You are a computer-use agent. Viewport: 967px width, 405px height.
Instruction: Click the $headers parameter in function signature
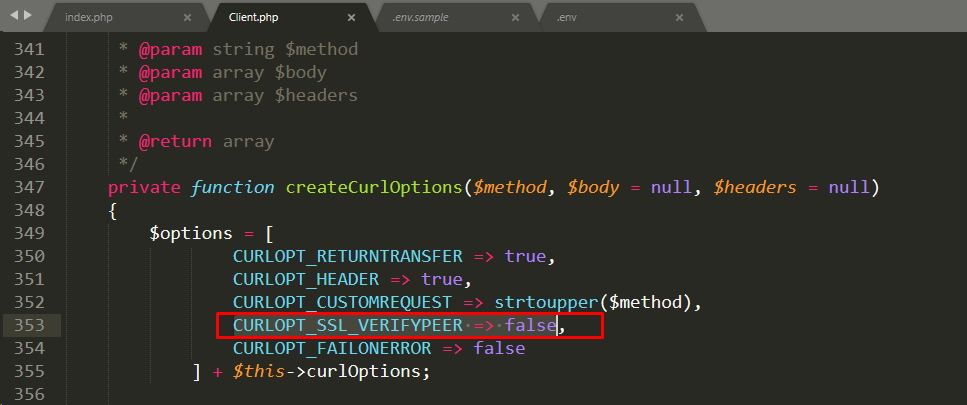(755, 187)
